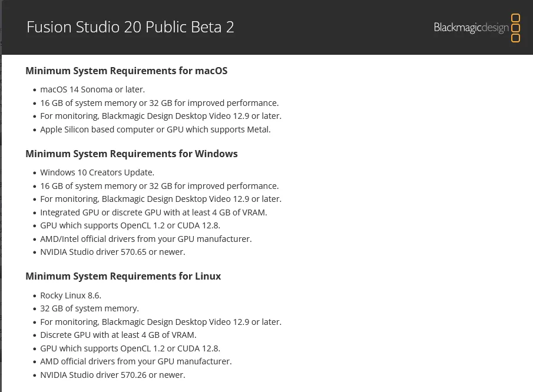The image size is (533, 392).
Task: Click the Rocky Linux 8.6 line
Action: coord(71,295)
